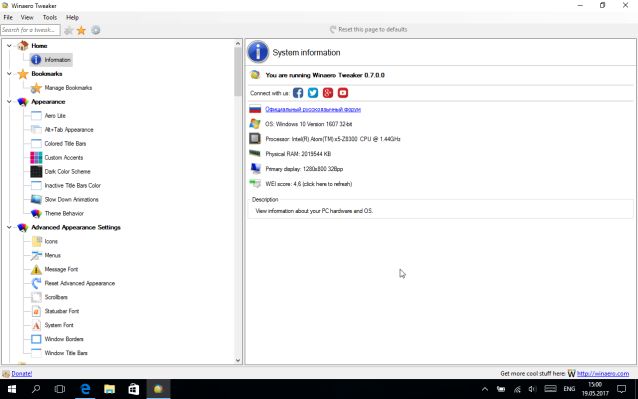Open the Google Plus link icon

pyautogui.click(x=328, y=93)
